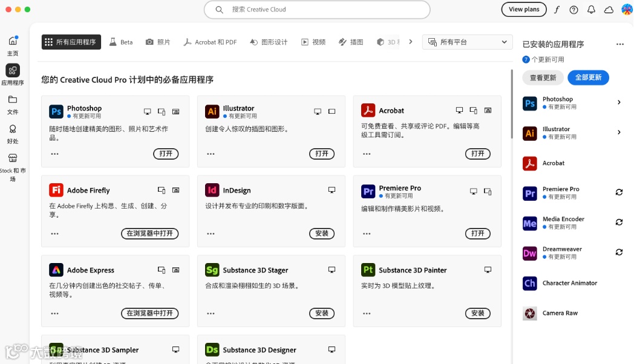This screenshot has width=634, height=364.
Task: Click 打开 on the Premiere Pro card
Action: click(x=478, y=233)
